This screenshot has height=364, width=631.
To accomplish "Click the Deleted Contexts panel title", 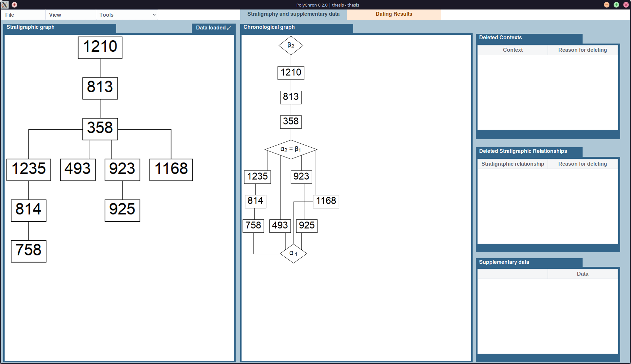I will tap(500, 38).
